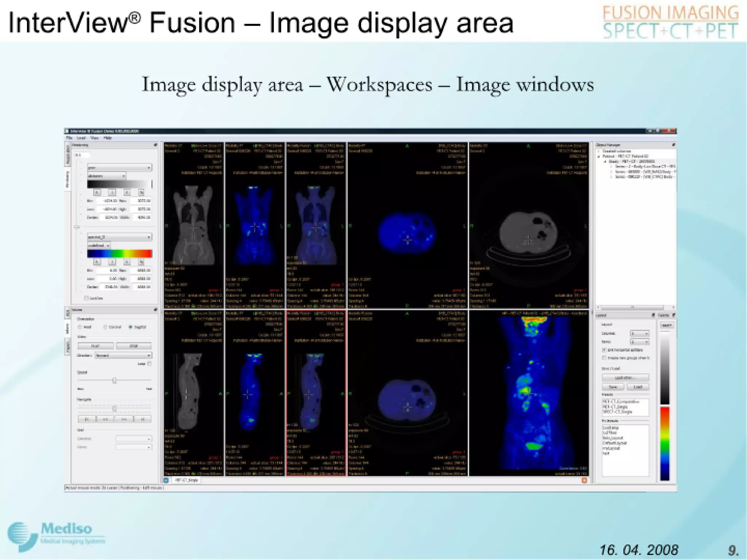Select the WB_CTAC Body series
This screenshot has width=747, height=560.
(645, 177)
